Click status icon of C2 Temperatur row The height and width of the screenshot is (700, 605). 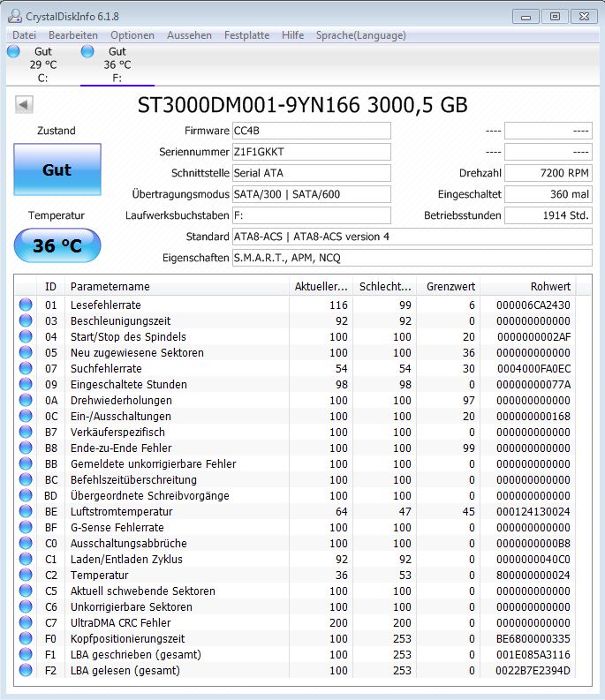pyautogui.click(x=26, y=575)
